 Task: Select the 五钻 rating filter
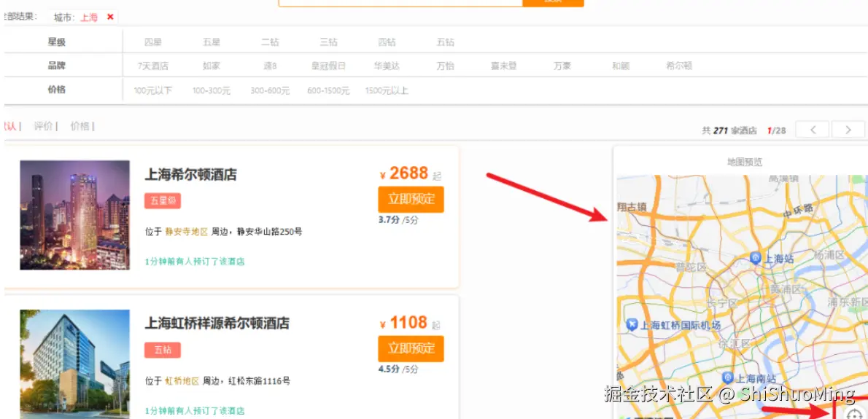(446, 42)
